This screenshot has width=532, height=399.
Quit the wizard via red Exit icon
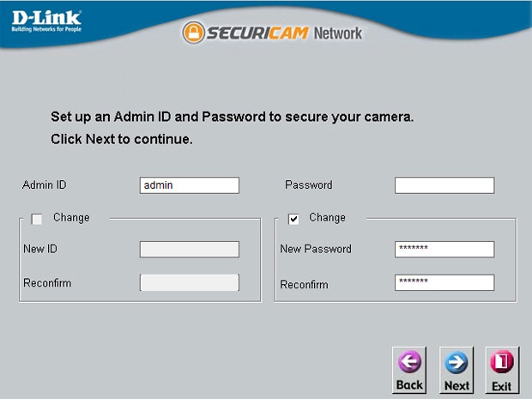502,370
